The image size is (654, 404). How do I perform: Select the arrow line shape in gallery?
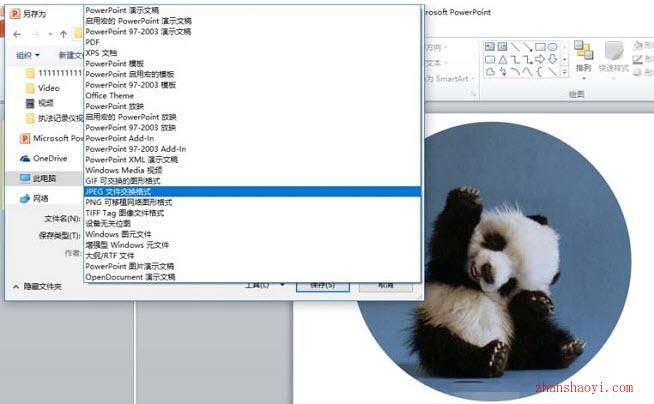point(528,47)
